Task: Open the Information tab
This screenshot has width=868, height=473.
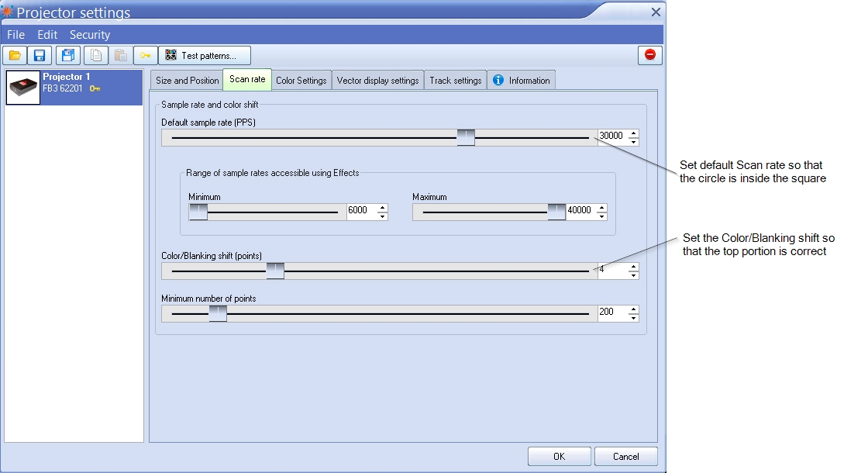Action: (x=522, y=81)
